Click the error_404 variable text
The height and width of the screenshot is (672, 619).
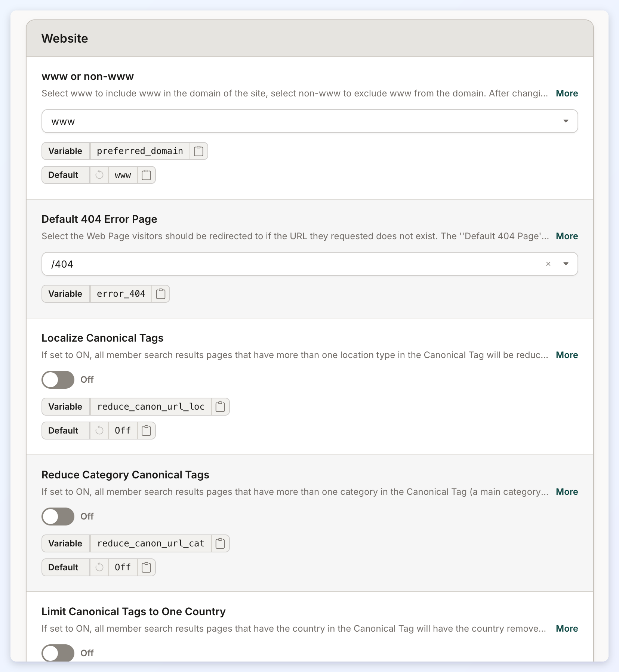tap(121, 294)
